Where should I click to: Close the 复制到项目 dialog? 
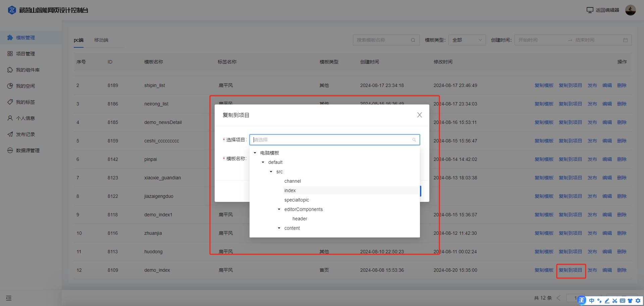click(419, 115)
